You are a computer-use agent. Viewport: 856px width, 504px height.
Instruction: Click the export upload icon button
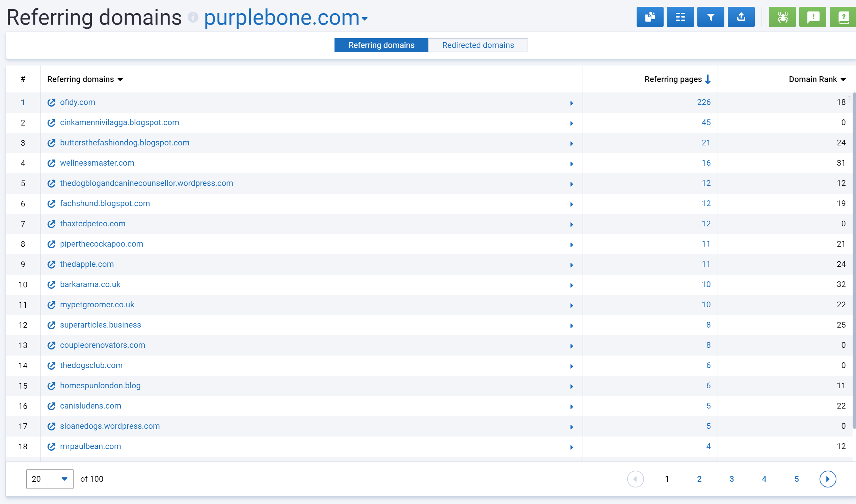pyautogui.click(x=741, y=17)
